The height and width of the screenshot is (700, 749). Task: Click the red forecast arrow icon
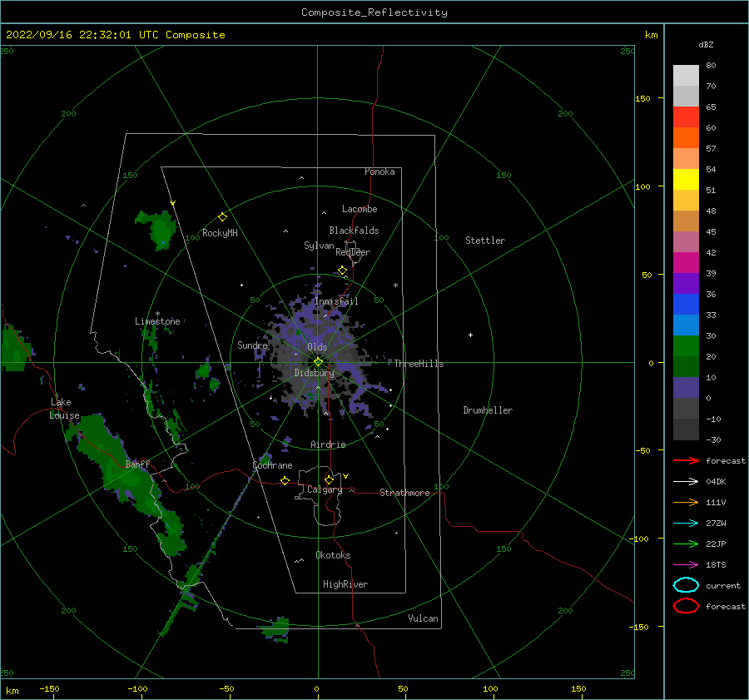tap(686, 460)
